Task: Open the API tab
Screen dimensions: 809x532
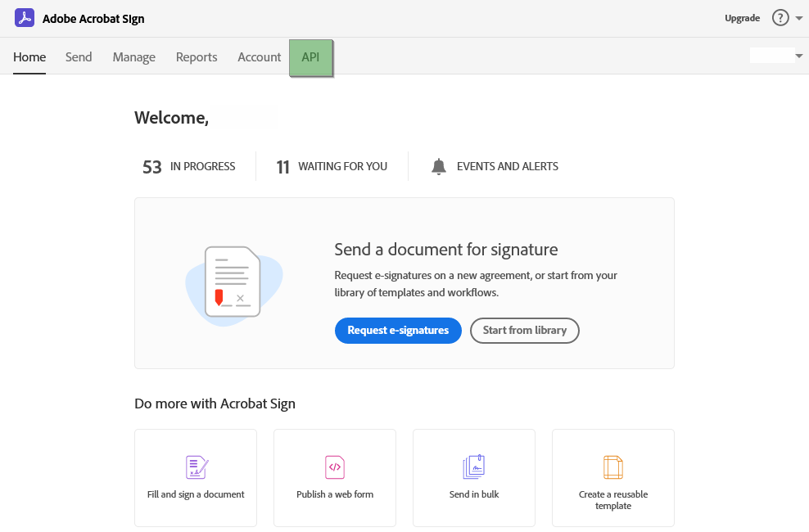Action: coord(310,57)
